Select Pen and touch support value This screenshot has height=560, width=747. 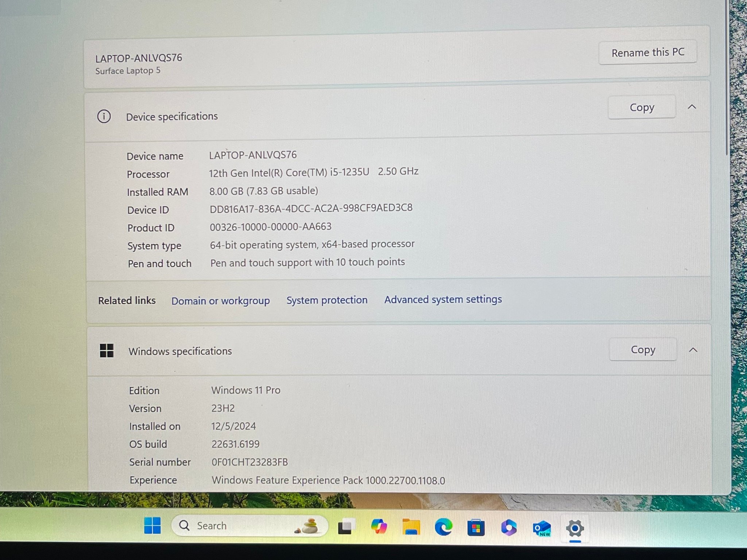click(307, 262)
